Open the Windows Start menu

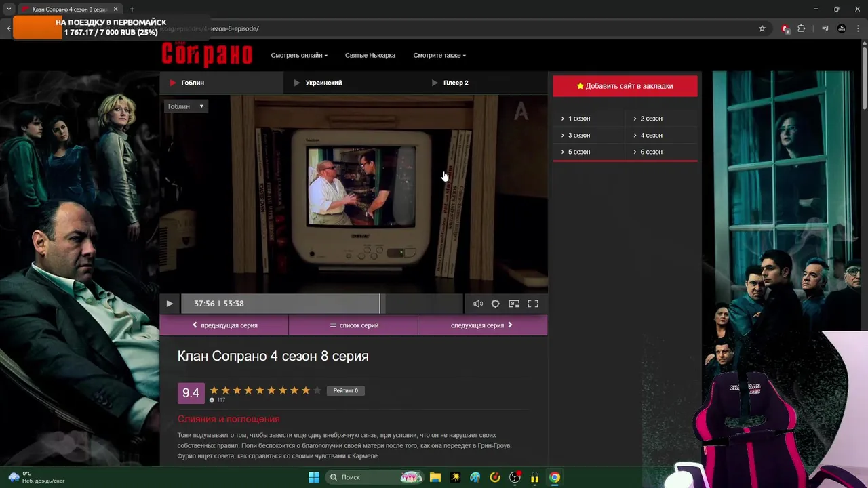click(314, 477)
